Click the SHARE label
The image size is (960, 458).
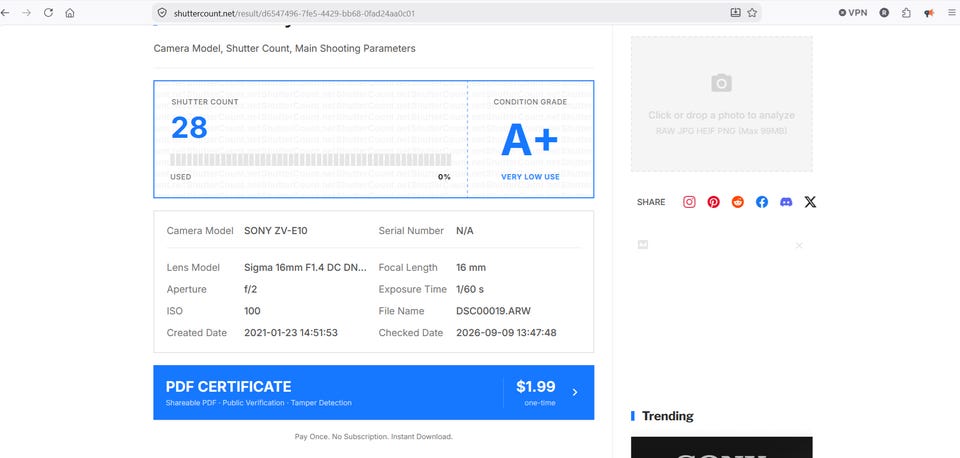(651, 202)
